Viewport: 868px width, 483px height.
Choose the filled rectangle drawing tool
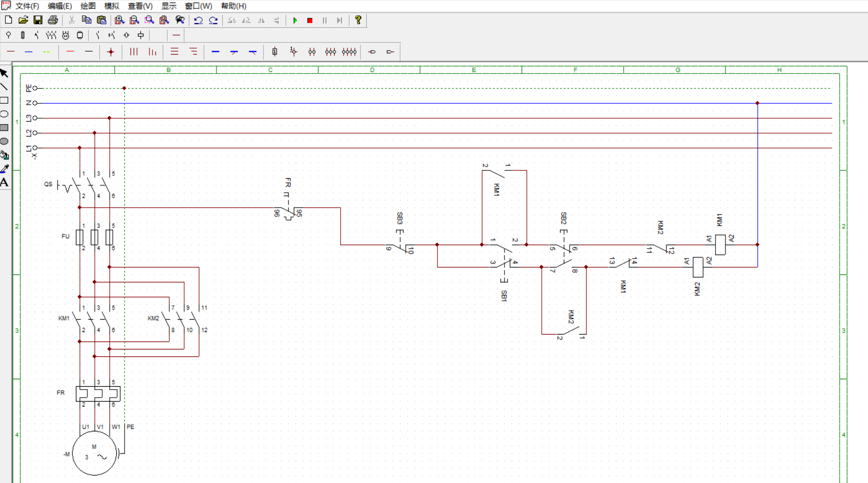tap(4, 128)
